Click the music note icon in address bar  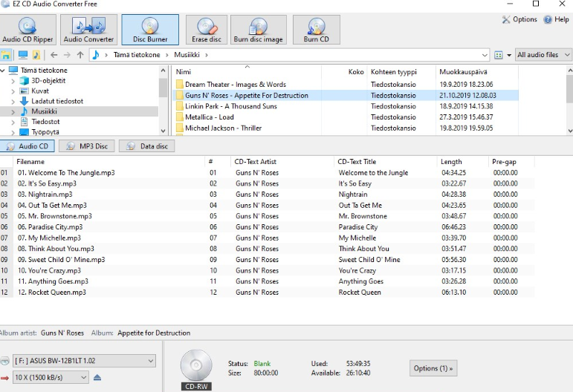[96, 55]
